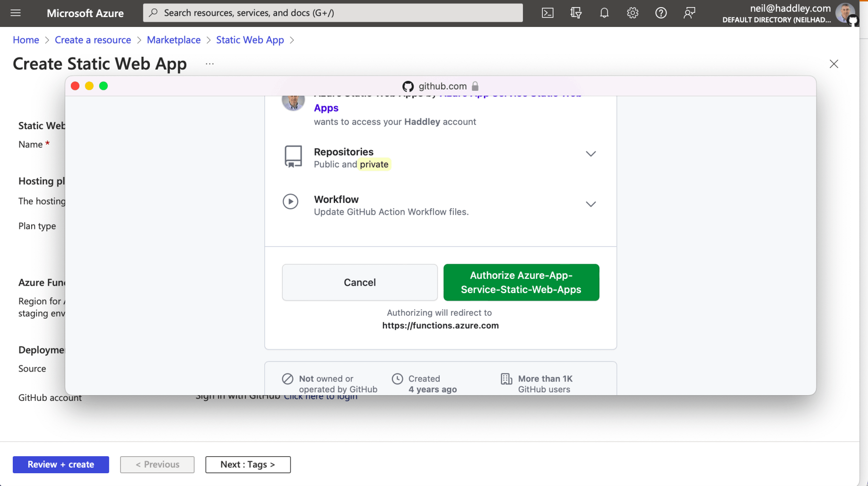This screenshot has width=868, height=486.
Task: Click the highlighted 'private' text
Action: [374, 164]
